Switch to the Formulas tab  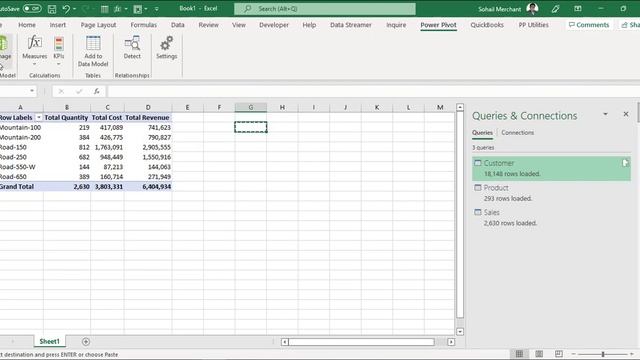pos(144,25)
